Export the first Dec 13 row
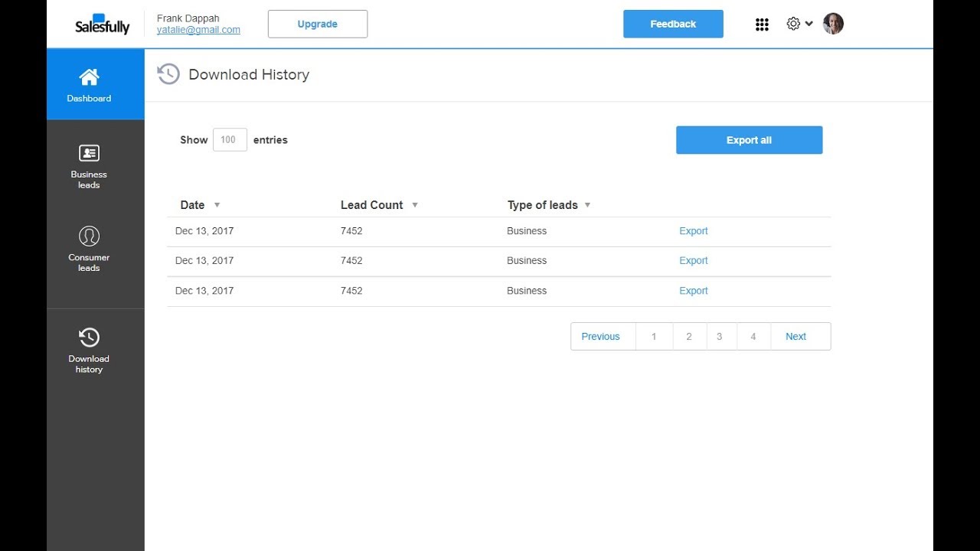 [694, 231]
